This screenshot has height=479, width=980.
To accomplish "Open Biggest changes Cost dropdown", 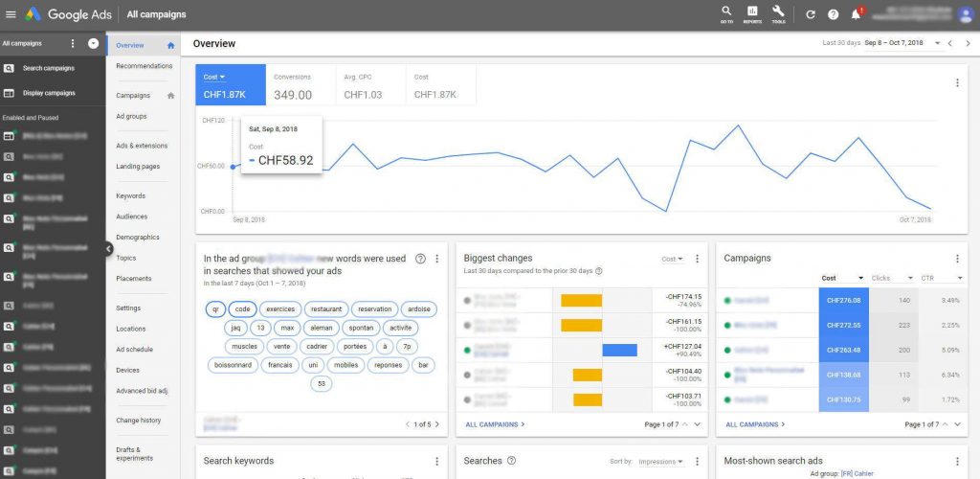I will 673,259.
